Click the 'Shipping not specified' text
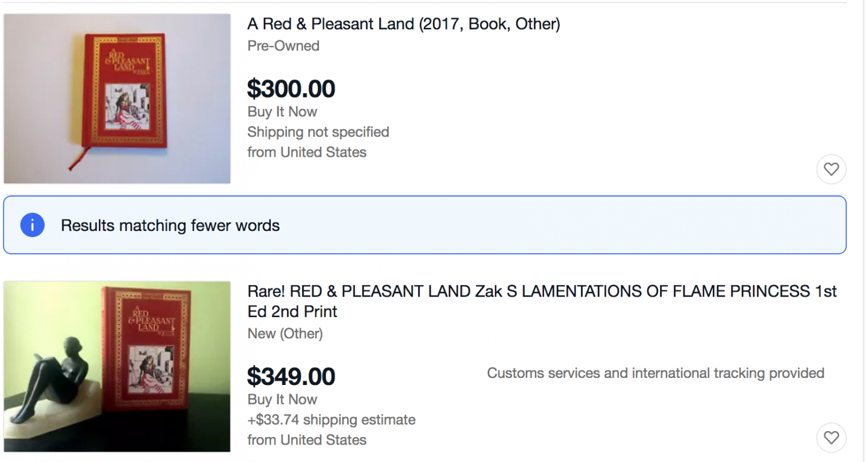The height and width of the screenshot is (462, 868). (318, 132)
